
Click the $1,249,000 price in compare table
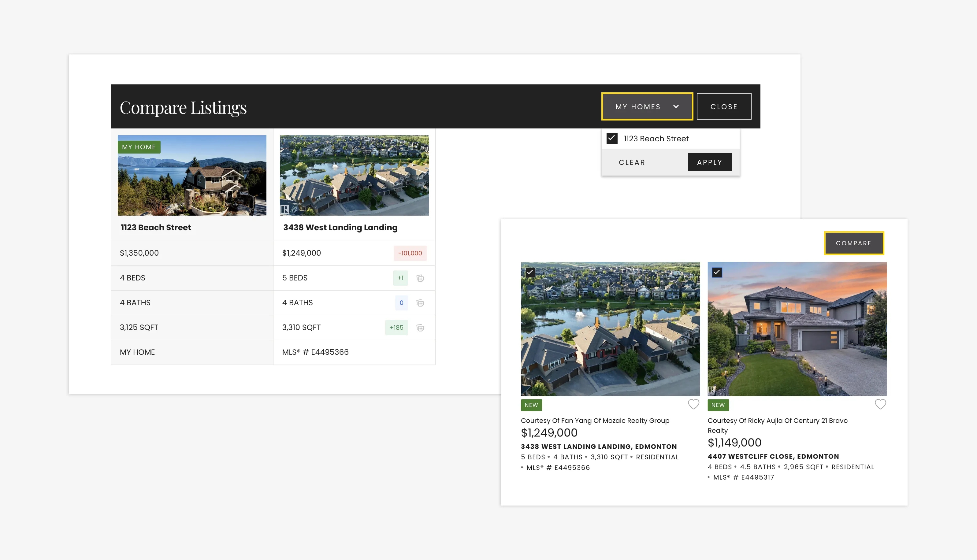[x=302, y=253]
